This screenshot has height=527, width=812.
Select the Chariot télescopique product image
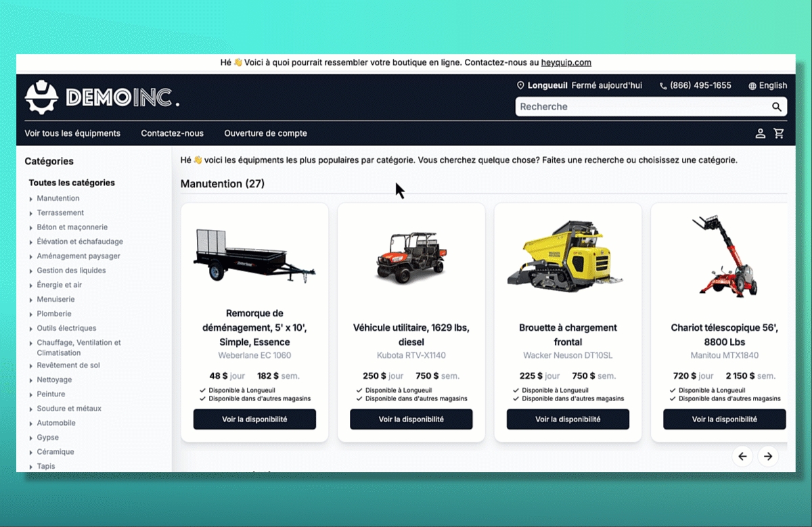tap(724, 257)
